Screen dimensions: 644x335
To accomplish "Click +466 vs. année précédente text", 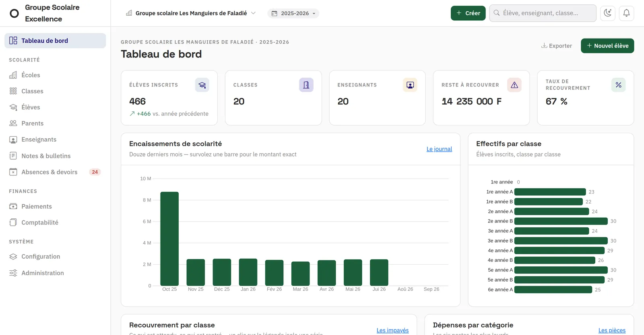I will (169, 114).
